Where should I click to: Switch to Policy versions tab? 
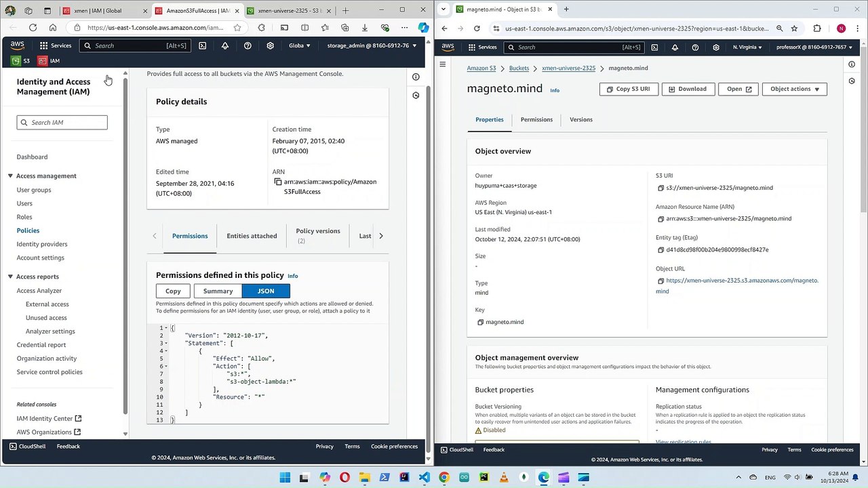pos(318,235)
